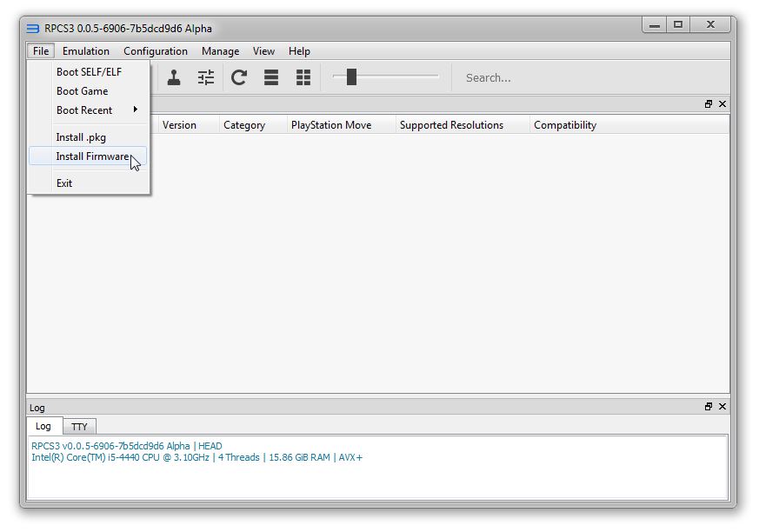Switch to grid view icon
759x532 pixels.
click(303, 77)
